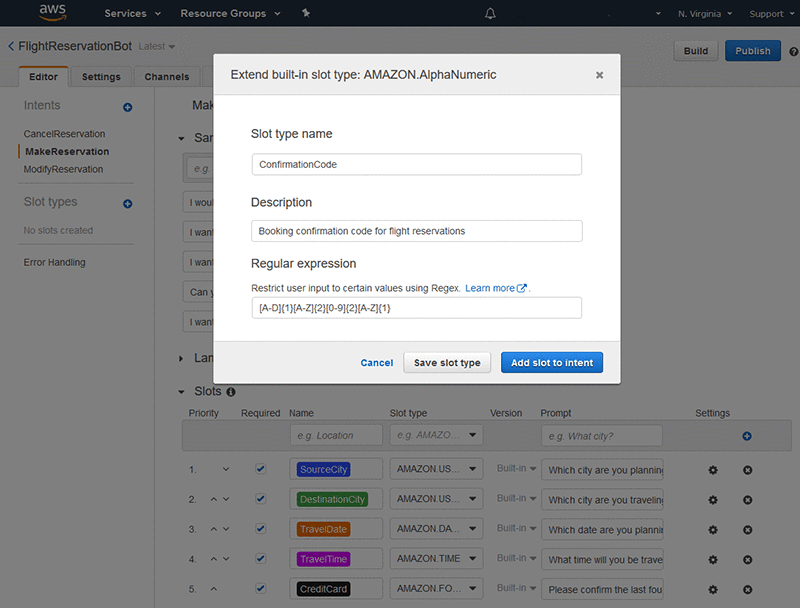Open settings gear for SourceCity slot
Image resolution: width=800 pixels, height=608 pixels.
click(x=713, y=470)
